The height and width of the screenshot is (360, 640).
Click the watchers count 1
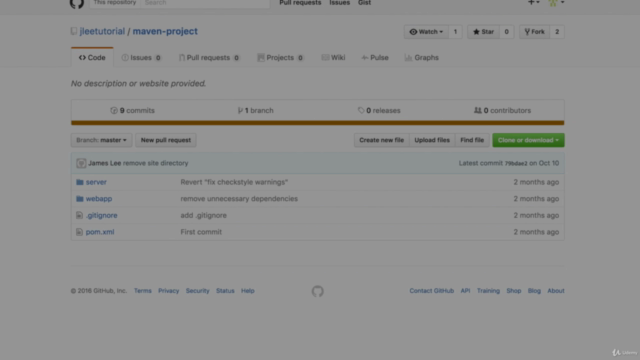click(x=455, y=32)
